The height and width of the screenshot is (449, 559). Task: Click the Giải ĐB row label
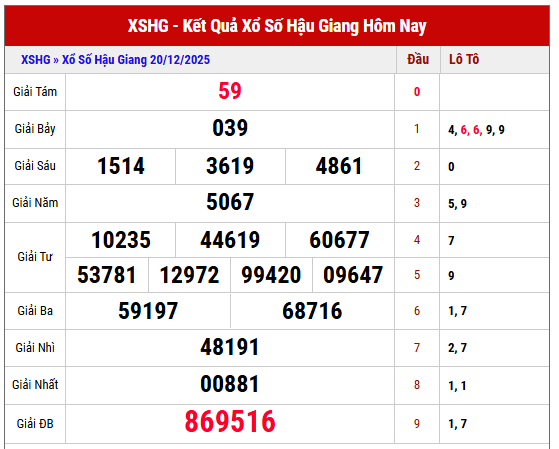pos(35,424)
